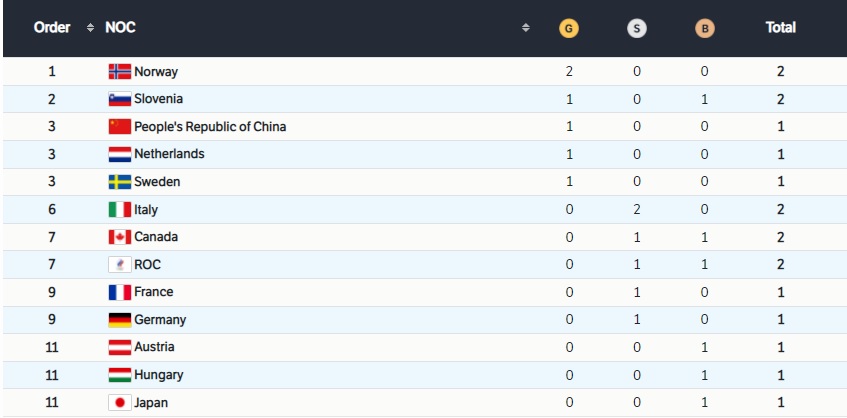Click the silver medal column icon
The height and width of the screenshot is (418, 847).
tap(637, 29)
